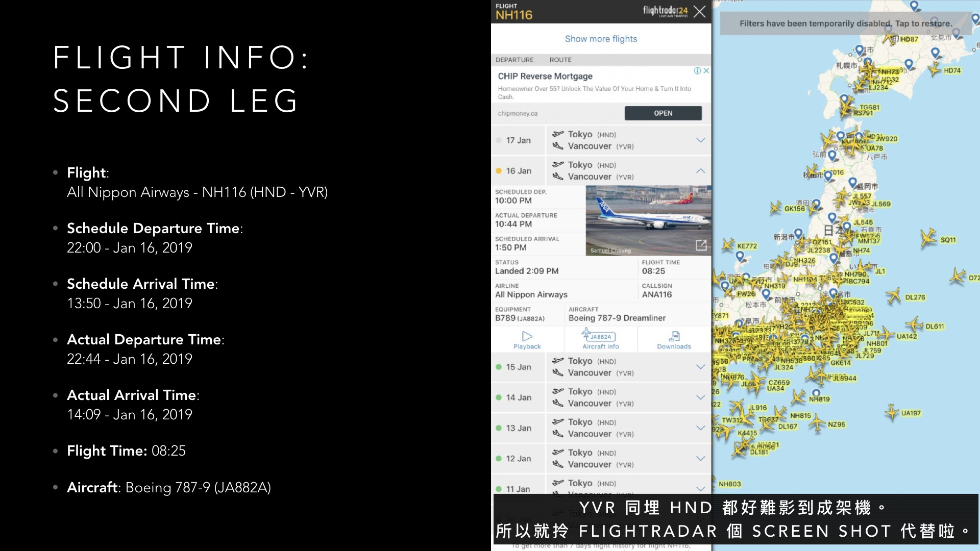Screen dimensions: 980x551
Task: Expand January 15 Tokyo to Vancouver flight
Action: [700, 367]
